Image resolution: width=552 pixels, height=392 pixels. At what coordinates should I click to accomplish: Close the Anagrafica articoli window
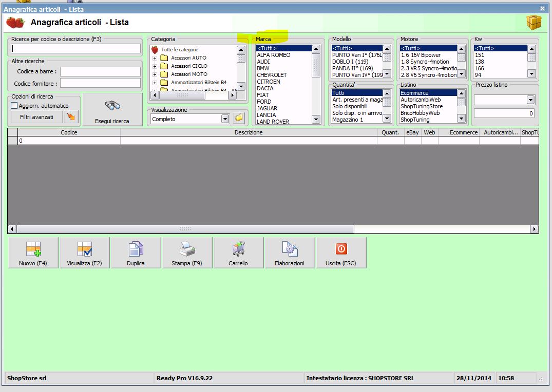click(x=542, y=8)
